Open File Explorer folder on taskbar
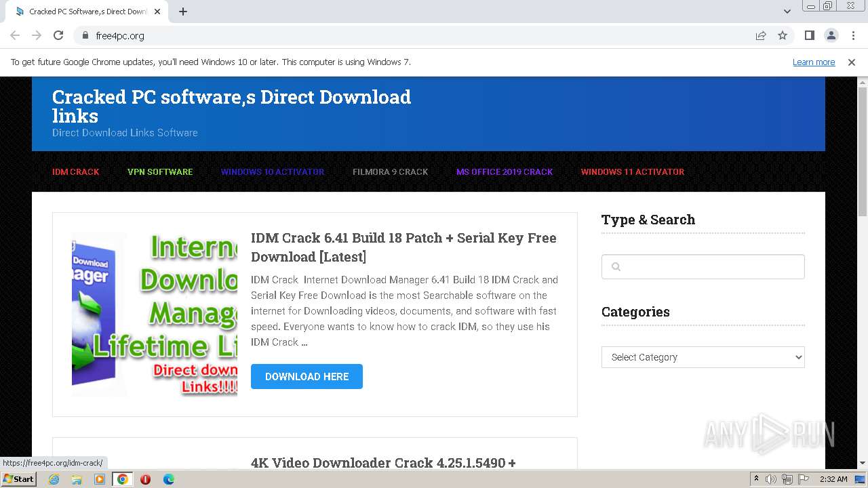 (x=77, y=479)
